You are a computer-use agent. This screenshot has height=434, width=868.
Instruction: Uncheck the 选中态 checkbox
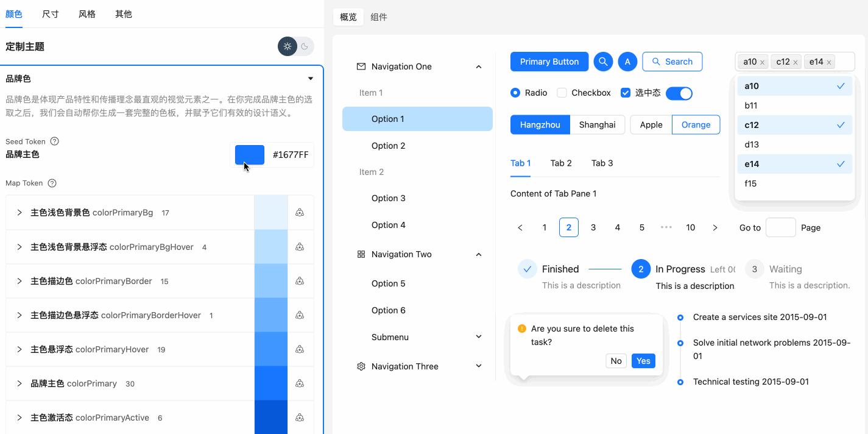pyautogui.click(x=626, y=93)
